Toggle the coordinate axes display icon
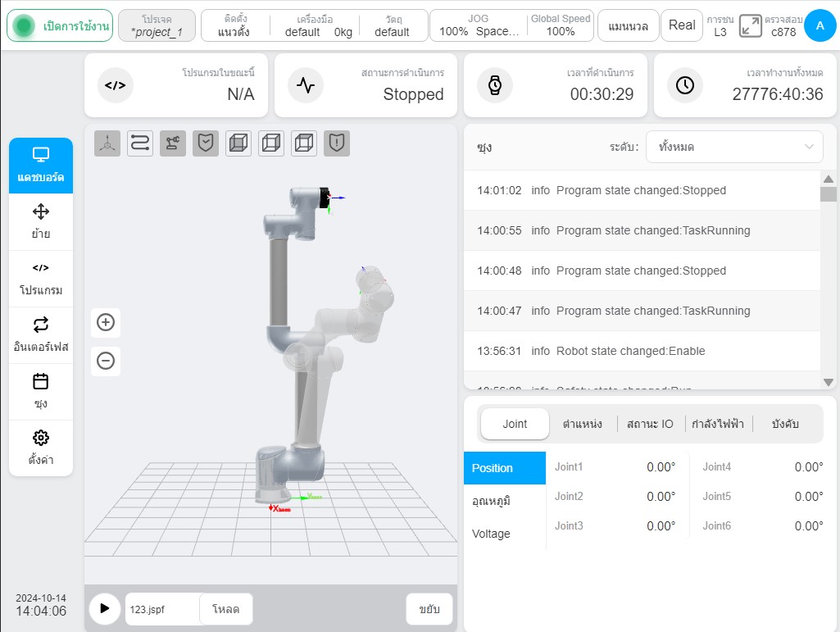Image resolution: width=840 pixels, height=632 pixels. coord(107,143)
